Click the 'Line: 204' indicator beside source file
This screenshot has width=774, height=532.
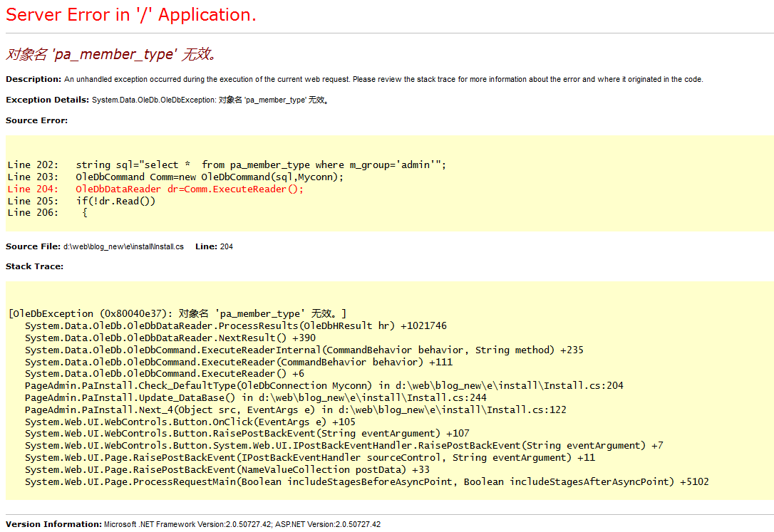(x=214, y=246)
